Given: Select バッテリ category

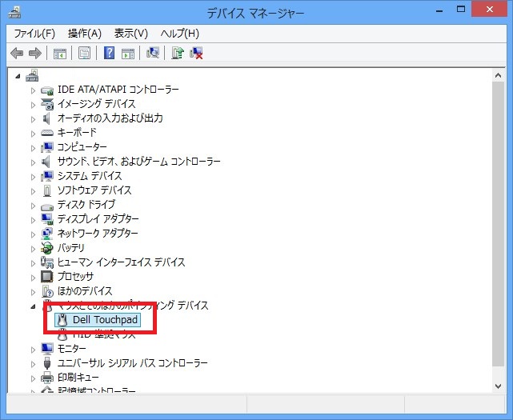Looking at the screenshot, I should pos(71,248).
